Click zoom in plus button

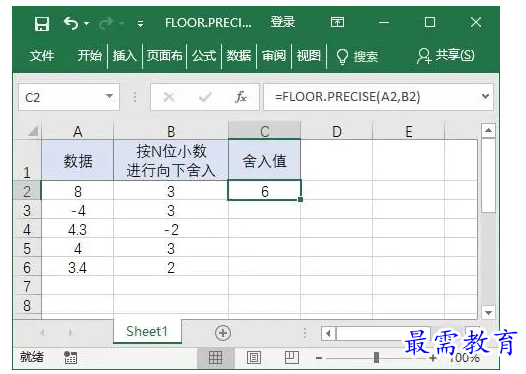point(433,358)
